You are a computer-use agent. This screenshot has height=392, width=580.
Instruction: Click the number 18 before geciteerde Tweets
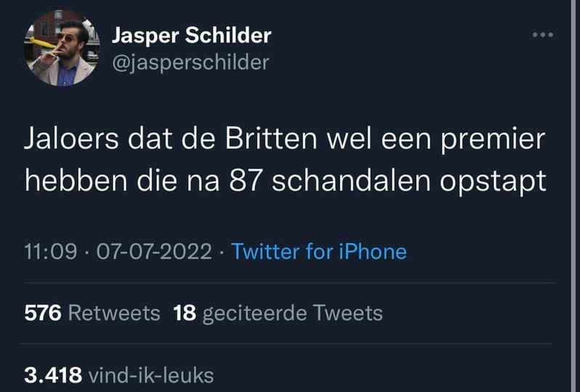[185, 313]
